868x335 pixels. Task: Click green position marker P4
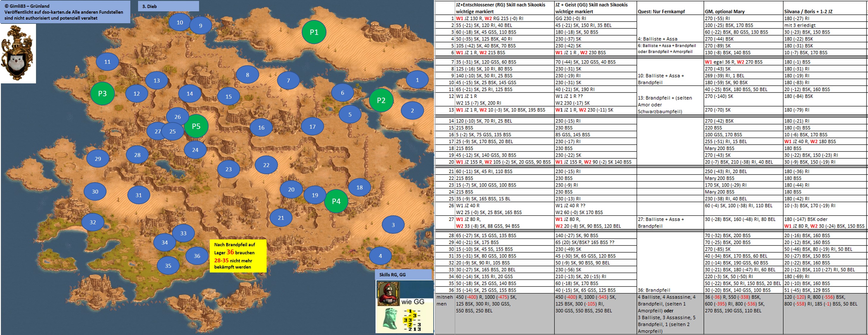(x=336, y=201)
